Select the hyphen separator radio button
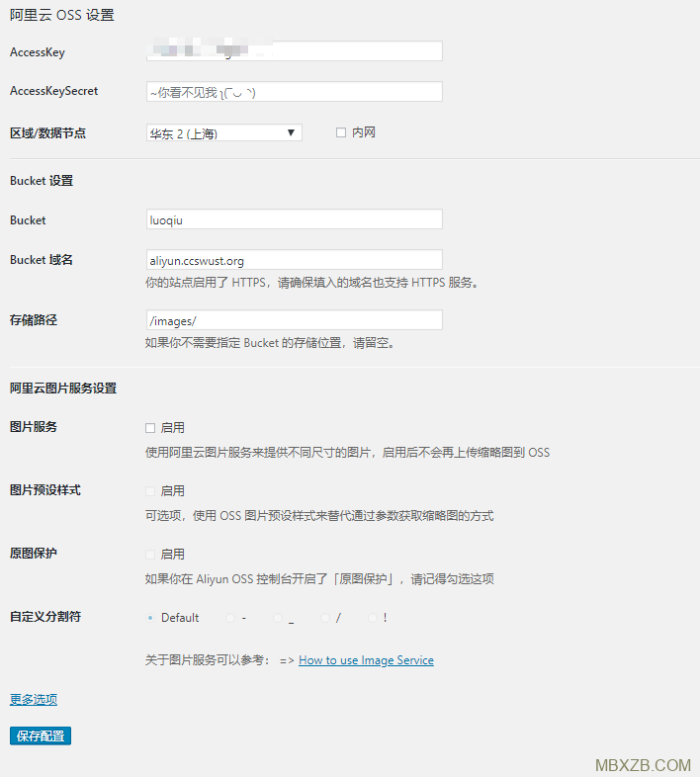Image resolution: width=700 pixels, height=777 pixels. point(230,618)
